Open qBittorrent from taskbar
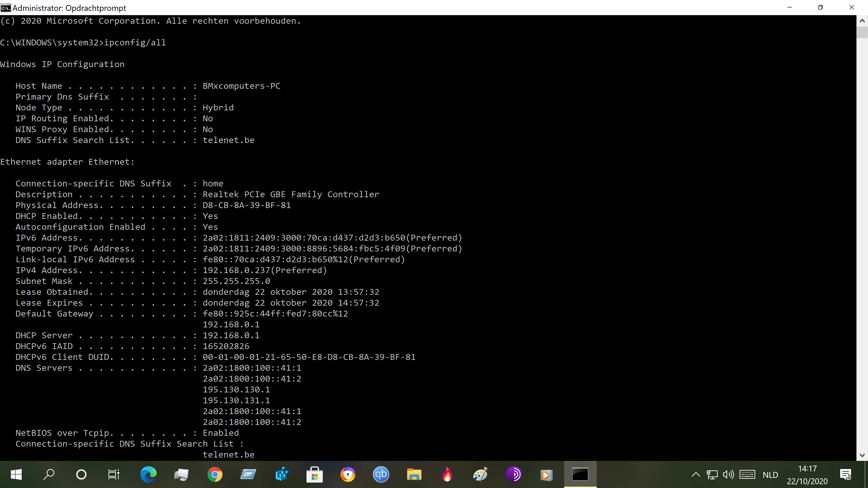This screenshot has width=868, height=488. point(381,474)
